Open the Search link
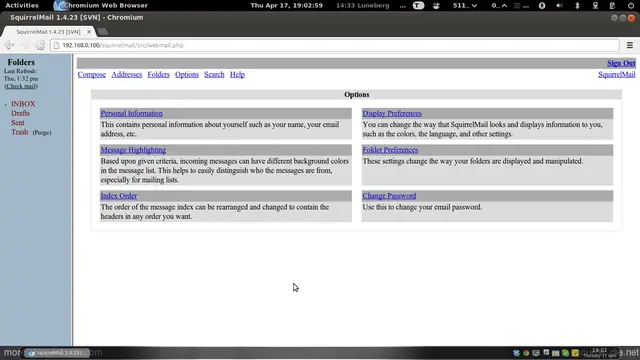This screenshot has height=360, width=640. pyautogui.click(x=214, y=74)
